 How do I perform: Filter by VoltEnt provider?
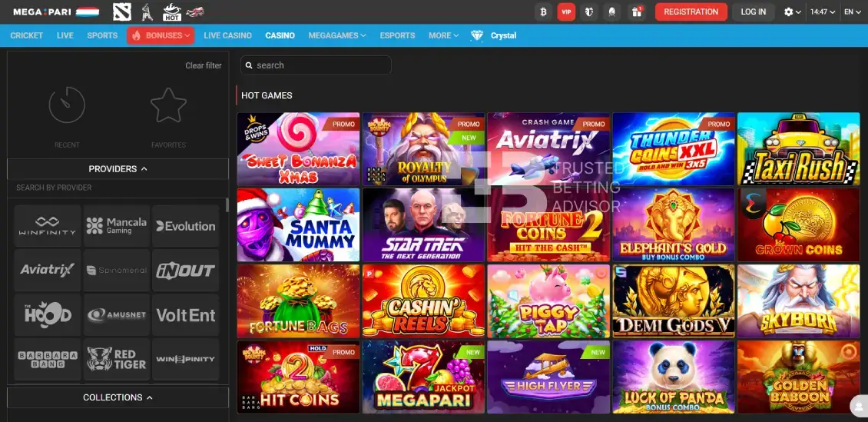click(185, 315)
